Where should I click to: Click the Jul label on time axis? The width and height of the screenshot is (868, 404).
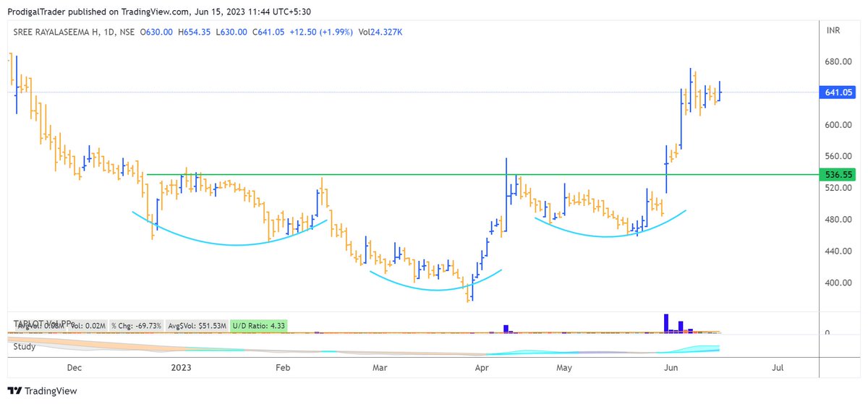click(x=778, y=368)
